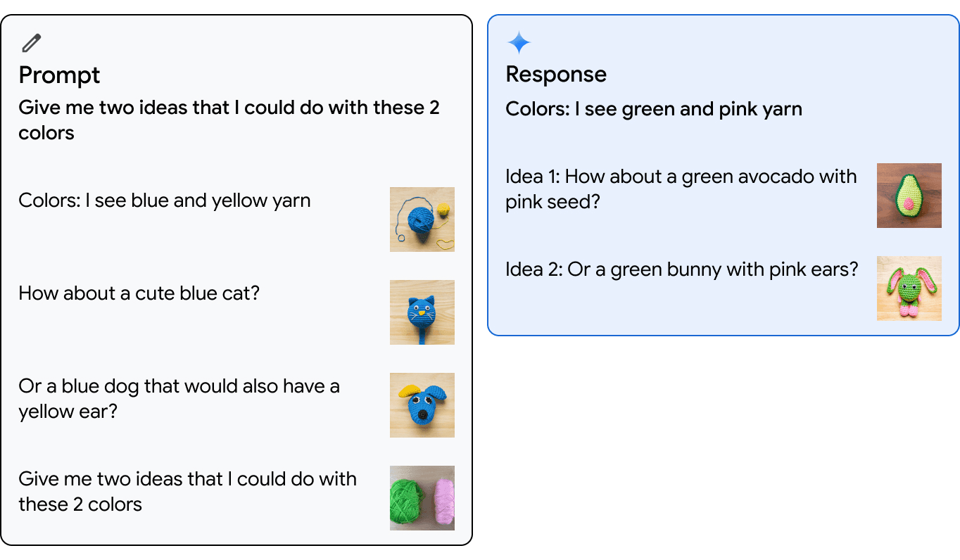
Task: Open the blue dog with yellow ear image
Action: [x=422, y=405]
